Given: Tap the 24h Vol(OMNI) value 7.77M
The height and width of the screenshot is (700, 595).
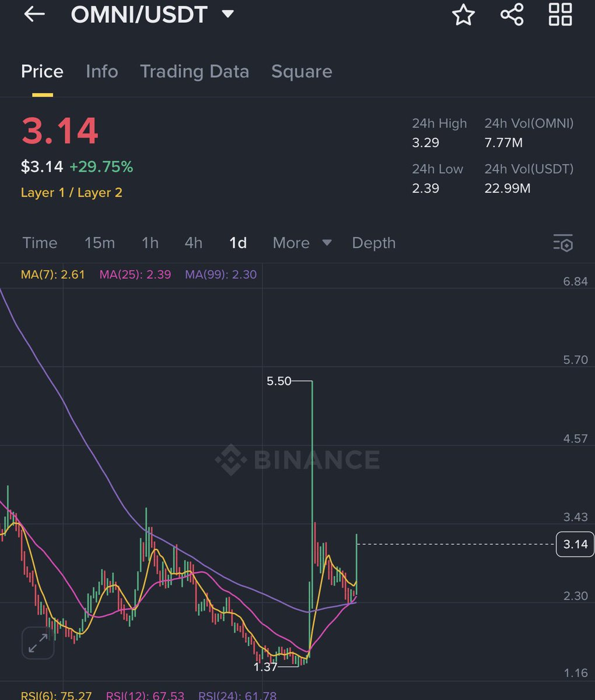Looking at the screenshot, I should (503, 142).
